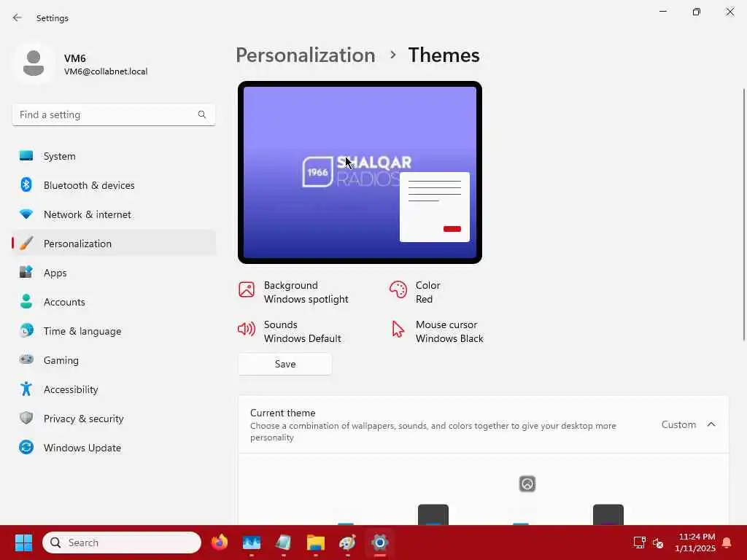Viewport: 747px width, 560px height.
Task: Open the Windows Start menu
Action: (23, 542)
